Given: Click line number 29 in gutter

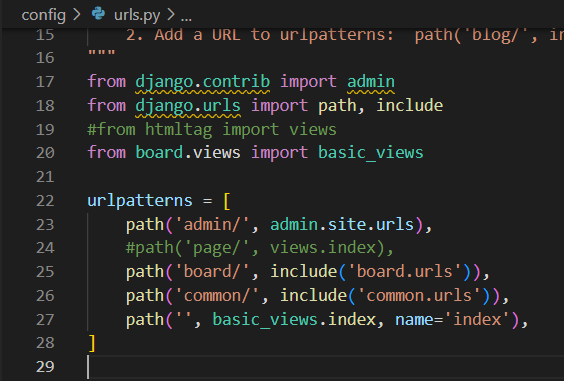Looking at the screenshot, I should (45, 367).
